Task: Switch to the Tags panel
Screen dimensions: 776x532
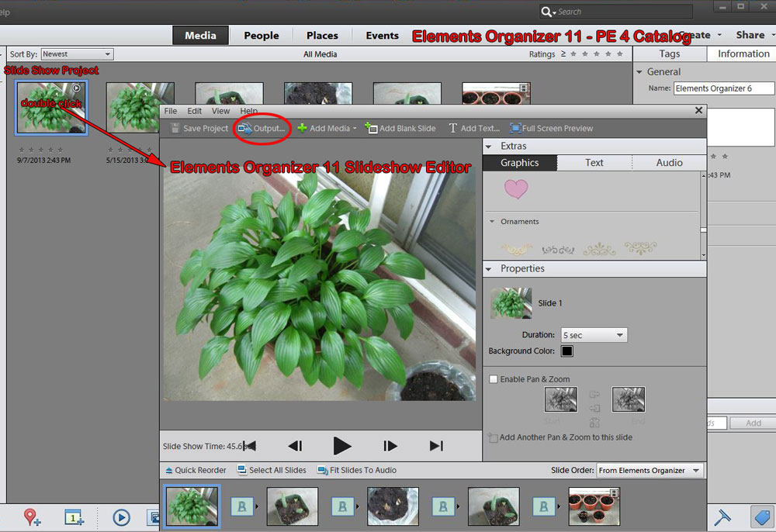Action: pos(669,54)
